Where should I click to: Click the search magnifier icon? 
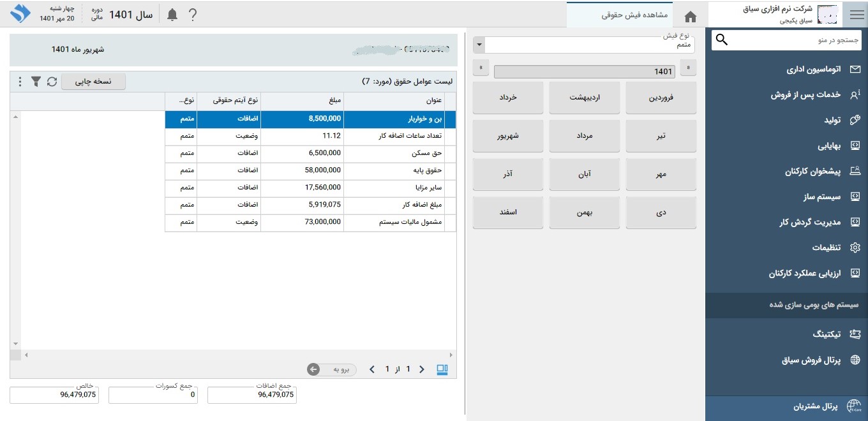pyautogui.click(x=722, y=40)
